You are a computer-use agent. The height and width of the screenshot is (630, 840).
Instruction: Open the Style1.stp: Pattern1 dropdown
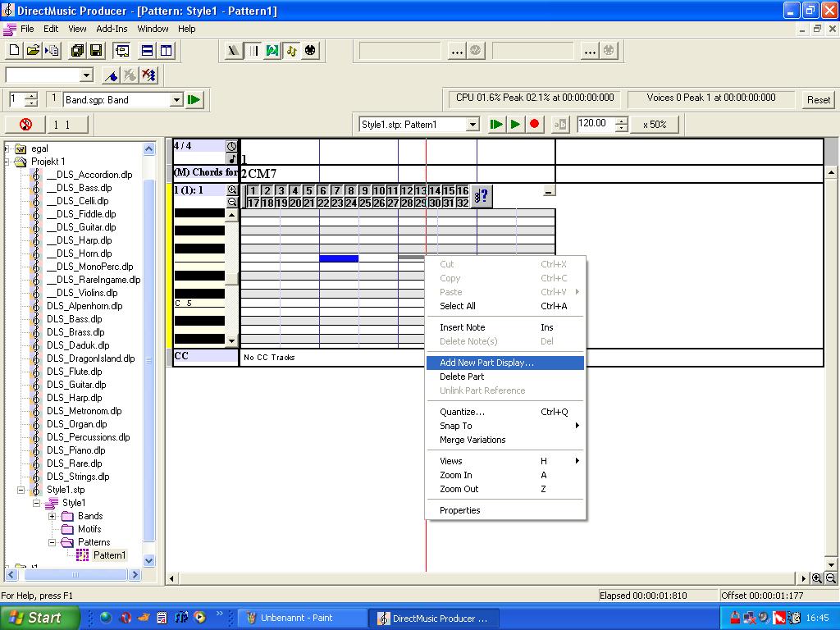[472, 125]
